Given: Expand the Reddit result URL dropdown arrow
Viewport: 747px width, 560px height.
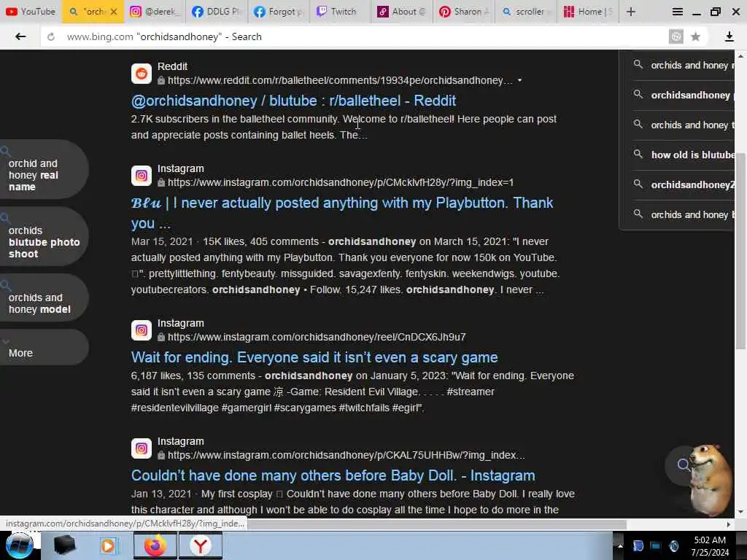Looking at the screenshot, I should pos(519,80).
